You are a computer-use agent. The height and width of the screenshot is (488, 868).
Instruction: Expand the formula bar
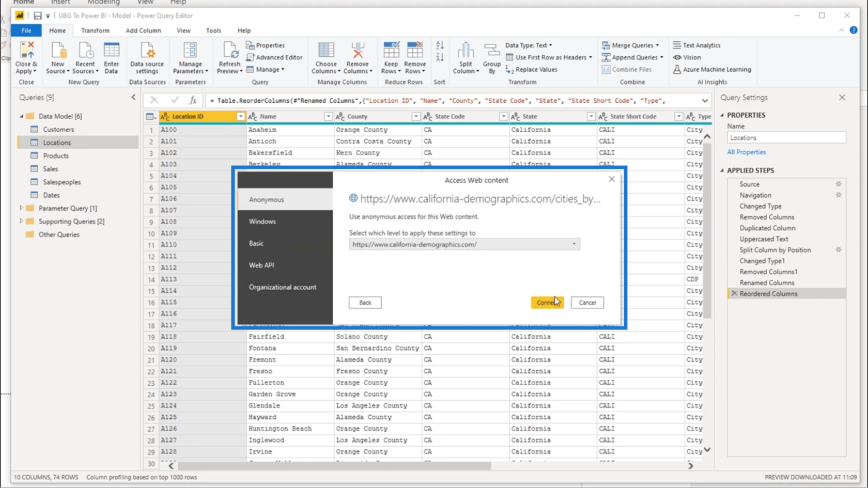click(705, 101)
